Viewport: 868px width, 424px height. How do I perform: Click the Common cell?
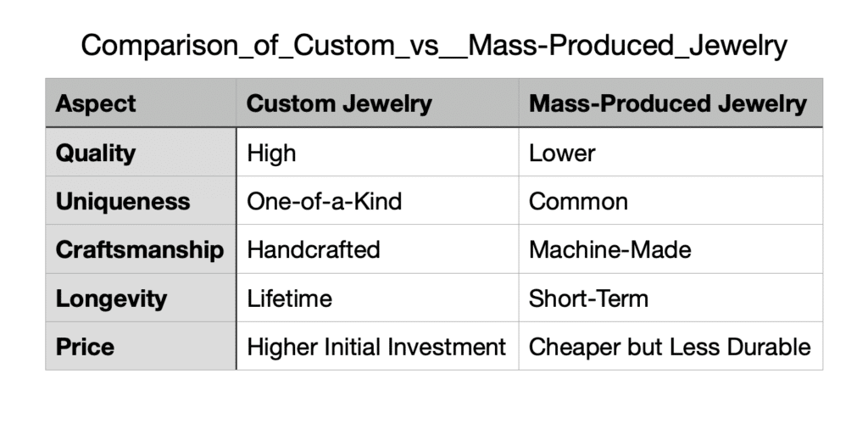[670, 200]
